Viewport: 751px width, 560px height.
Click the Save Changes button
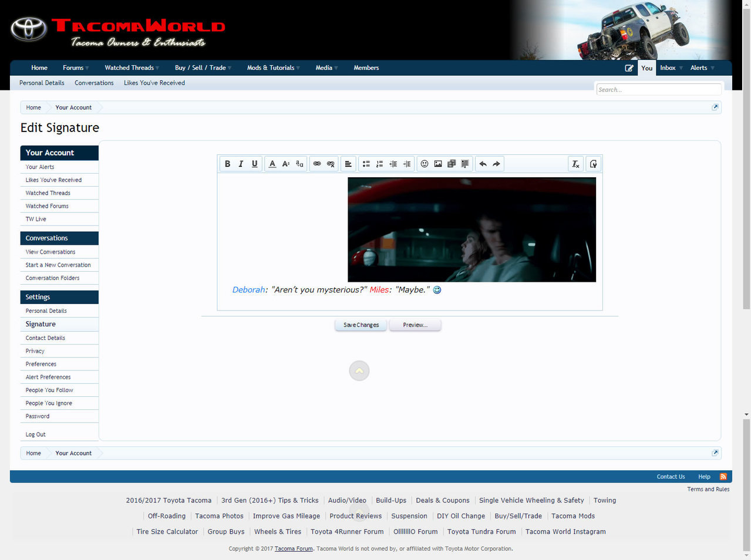361,325
